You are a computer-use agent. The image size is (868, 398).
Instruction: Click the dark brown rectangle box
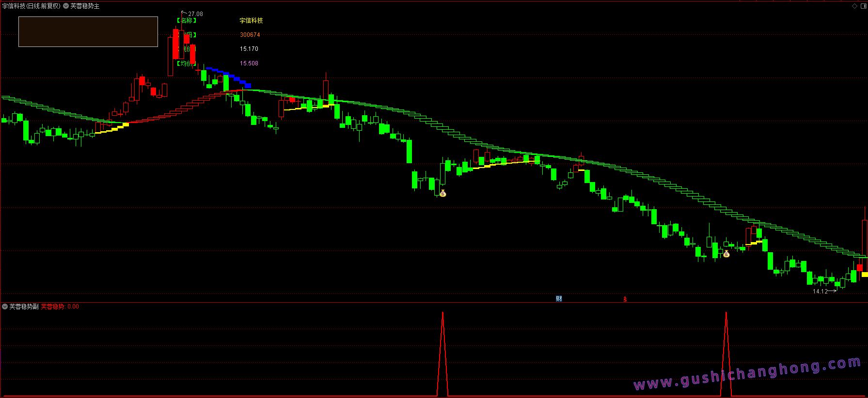pyautogui.click(x=88, y=31)
